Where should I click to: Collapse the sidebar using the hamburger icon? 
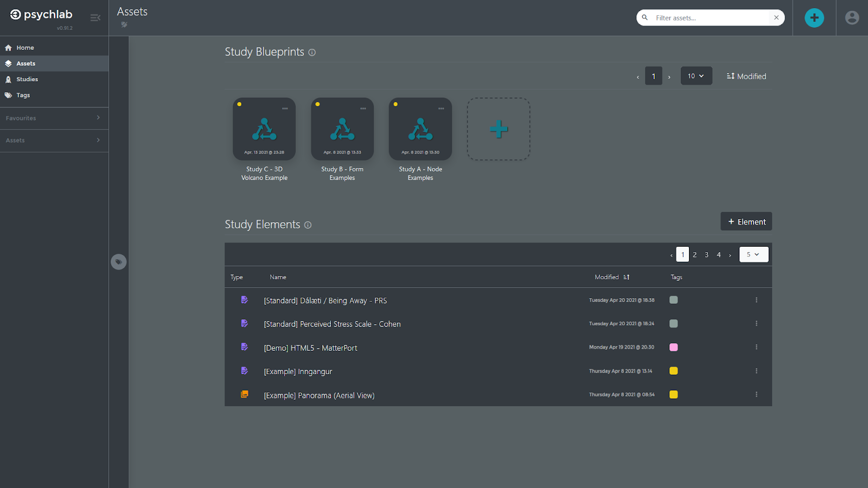point(95,17)
